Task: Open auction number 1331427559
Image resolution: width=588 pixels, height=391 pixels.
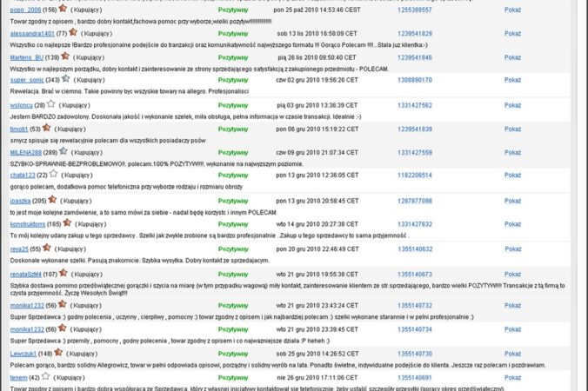Action: click(415, 153)
